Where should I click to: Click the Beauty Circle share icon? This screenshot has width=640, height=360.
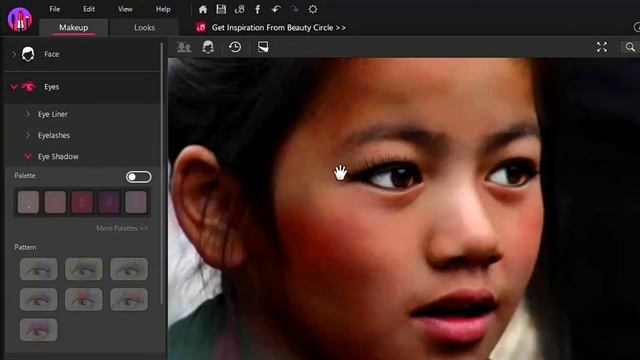click(x=239, y=9)
